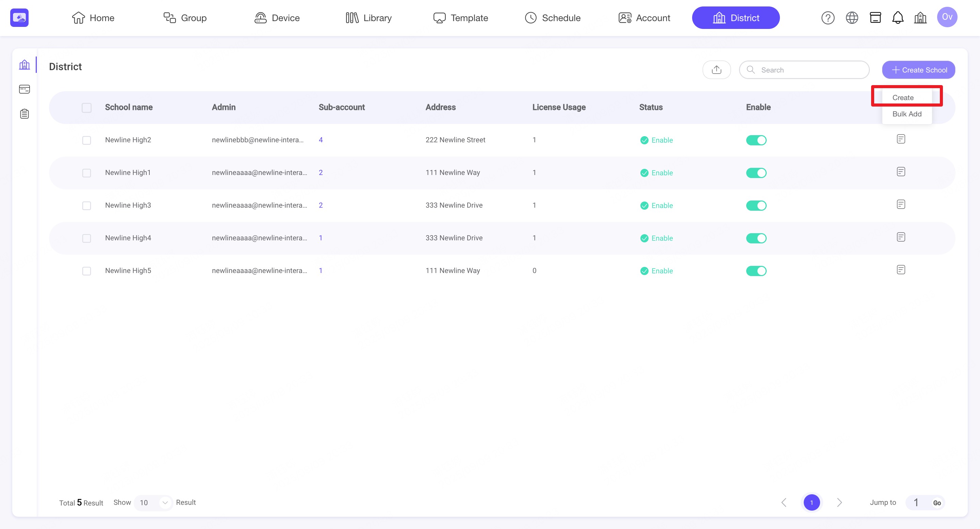The image size is (980, 529).
Task: Choose Bulk Add from the menu
Action: click(906, 114)
